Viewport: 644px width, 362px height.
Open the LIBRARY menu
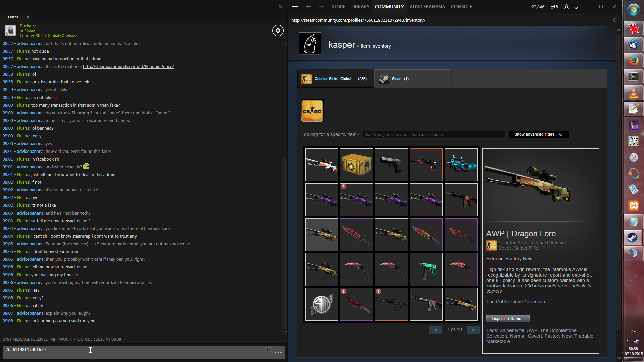pos(360,7)
